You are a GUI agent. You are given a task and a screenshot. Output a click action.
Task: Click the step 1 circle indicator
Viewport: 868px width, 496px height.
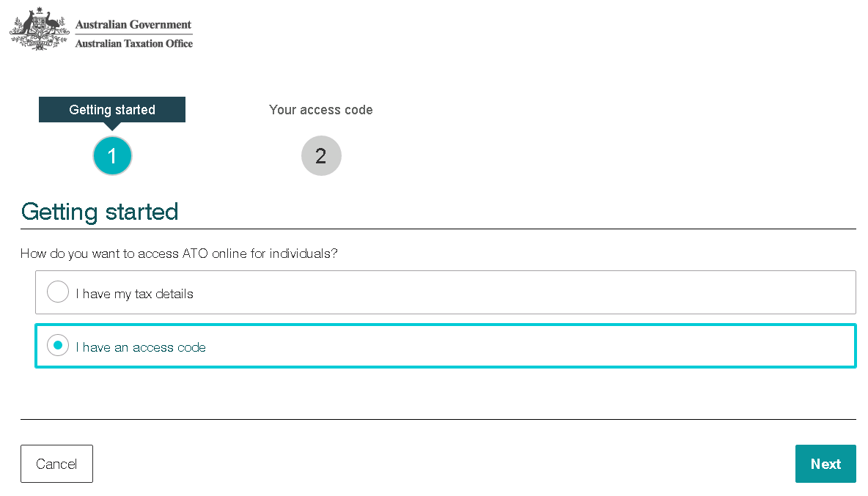coord(112,155)
